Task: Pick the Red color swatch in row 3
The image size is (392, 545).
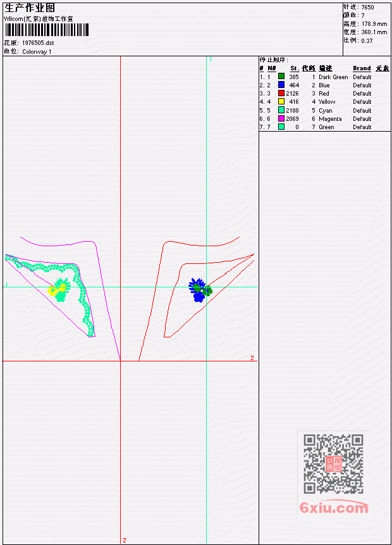Action: [x=281, y=93]
